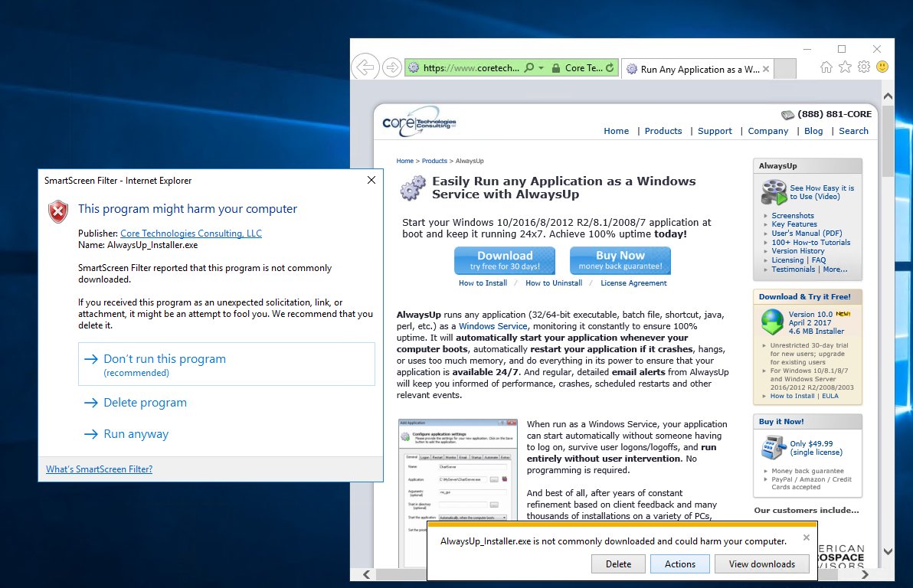The width and height of the screenshot is (913, 588).
Task: Open Favorites star icon
Action: coord(845,67)
